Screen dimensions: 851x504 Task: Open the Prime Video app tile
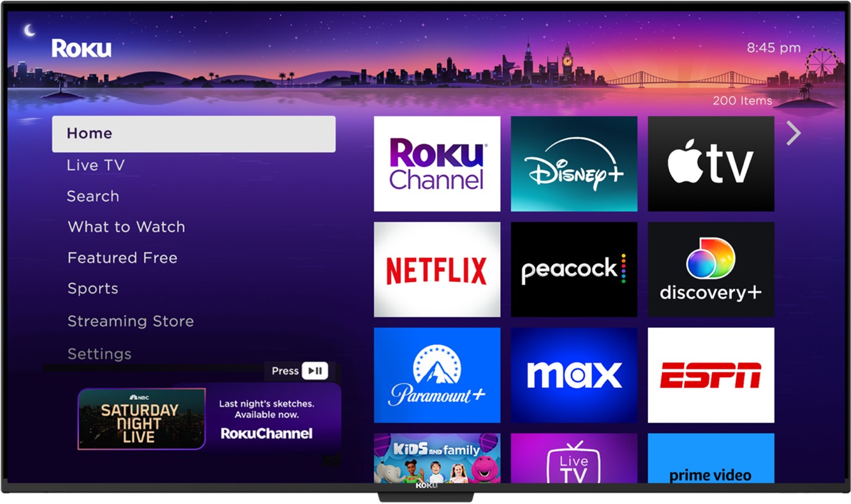pyautogui.click(x=711, y=459)
